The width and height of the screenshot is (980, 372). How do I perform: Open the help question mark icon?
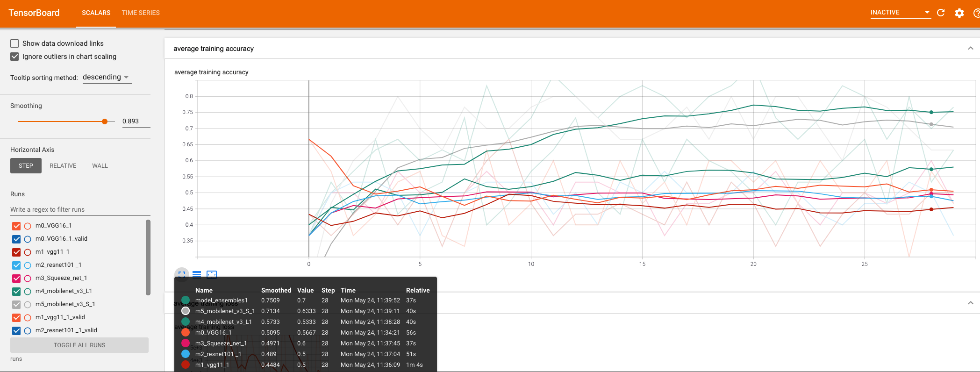[976, 13]
